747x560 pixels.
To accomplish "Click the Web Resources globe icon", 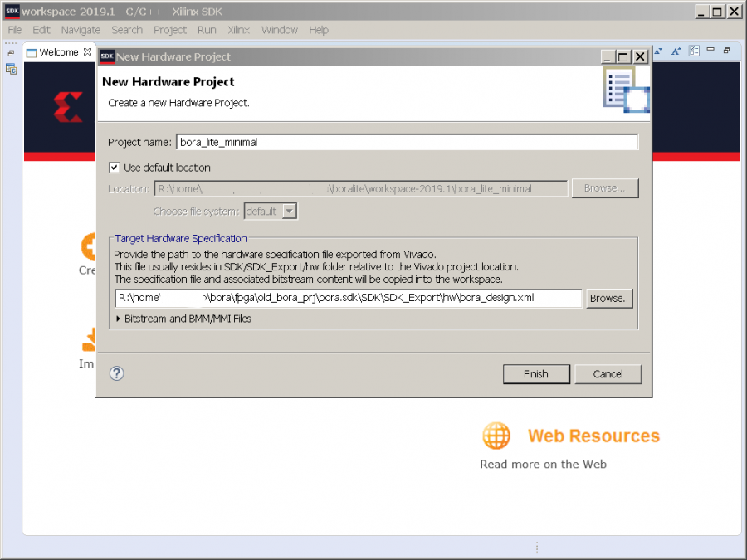I will coord(496,436).
